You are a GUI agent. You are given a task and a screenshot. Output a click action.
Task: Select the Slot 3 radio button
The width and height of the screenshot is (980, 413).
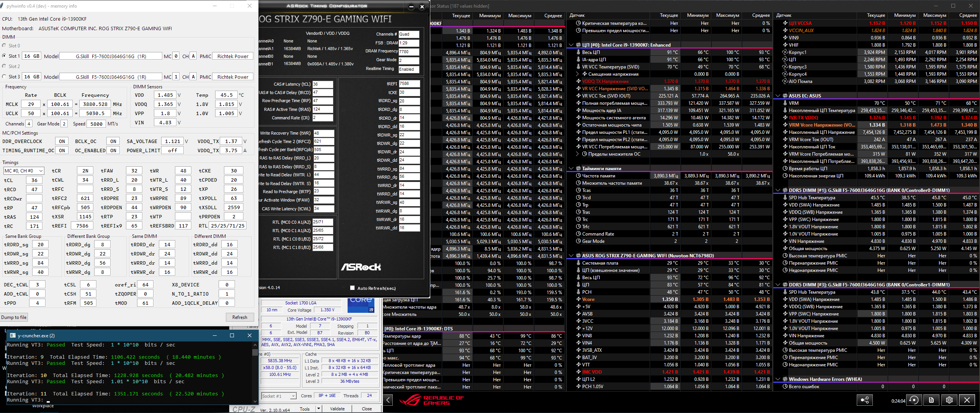tap(5, 76)
